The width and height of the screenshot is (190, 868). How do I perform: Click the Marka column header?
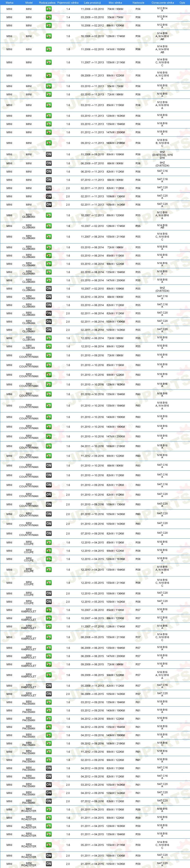(x=9, y=3)
